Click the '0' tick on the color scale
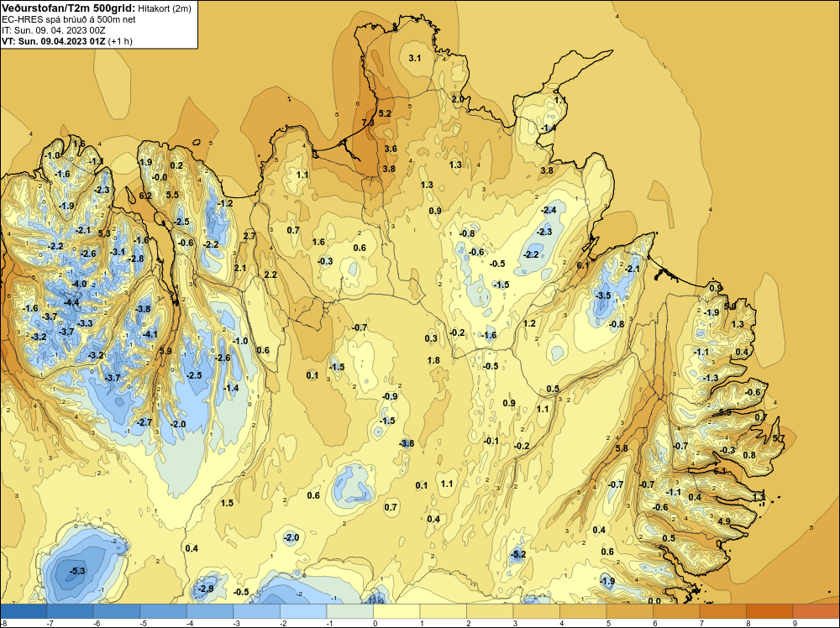The width and height of the screenshot is (840, 628). [x=375, y=623]
